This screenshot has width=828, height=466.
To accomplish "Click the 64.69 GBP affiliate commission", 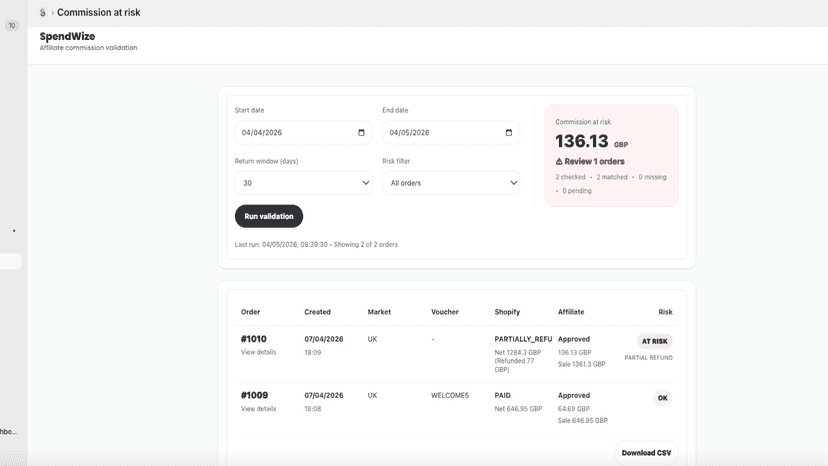I will pyautogui.click(x=573, y=409).
